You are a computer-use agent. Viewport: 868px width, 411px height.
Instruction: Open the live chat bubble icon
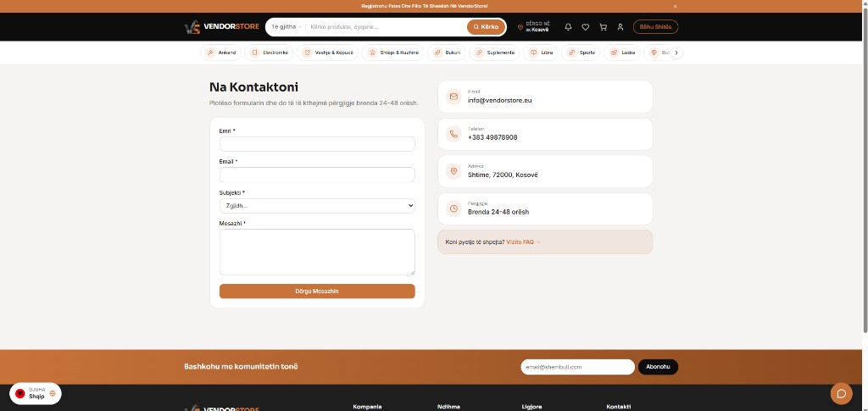coord(842,393)
